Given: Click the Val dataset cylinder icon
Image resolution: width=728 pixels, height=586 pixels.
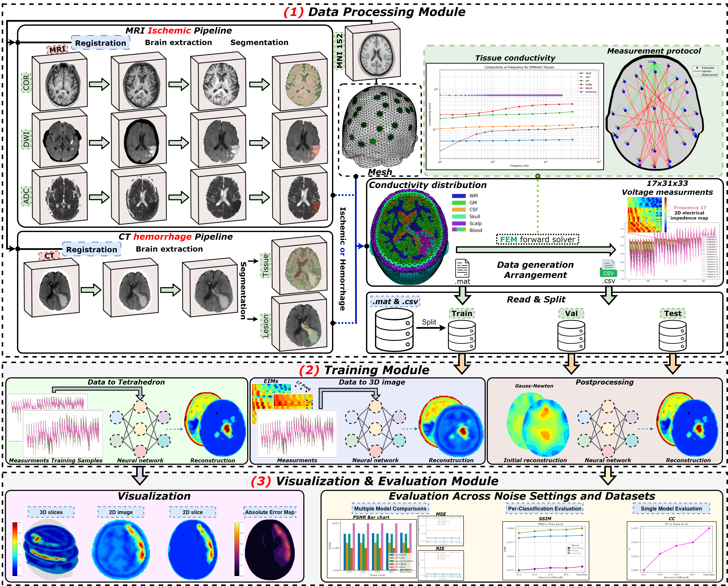Looking at the screenshot, I should point(571,336).
